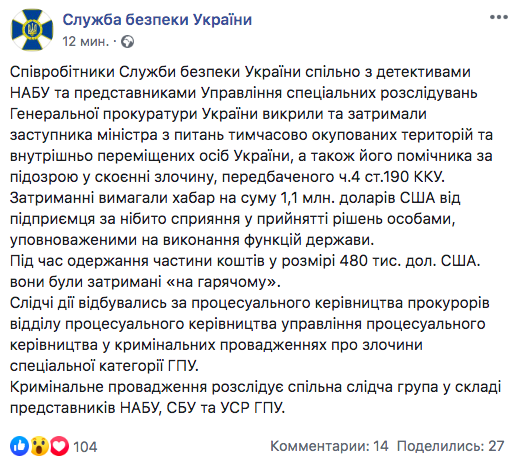516x466 pixels.
Task: View shares via Поделились: 27
Action: pyautogui.click(x=450, y=446)
